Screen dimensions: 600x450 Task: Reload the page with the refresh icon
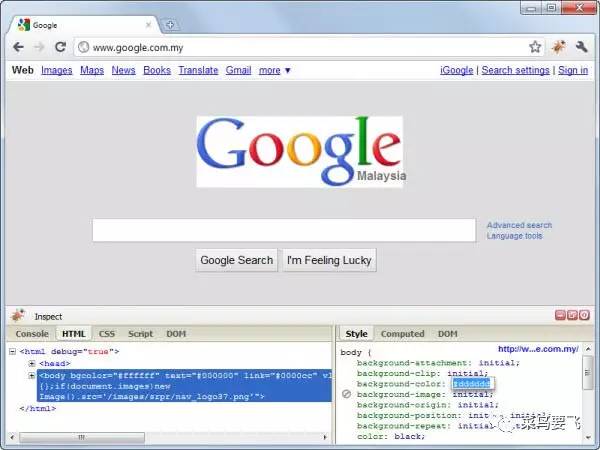60,47
